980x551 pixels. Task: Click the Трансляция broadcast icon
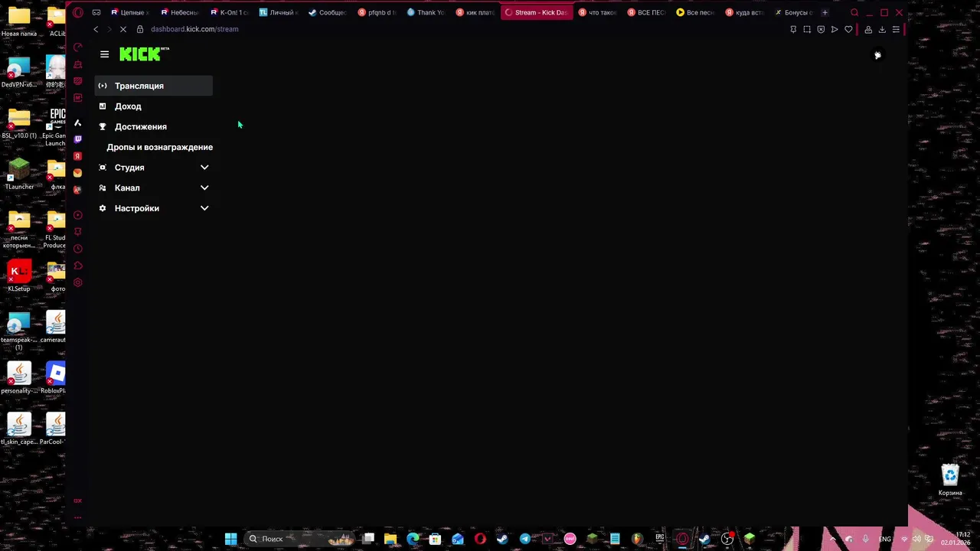(x=103, y=86)
